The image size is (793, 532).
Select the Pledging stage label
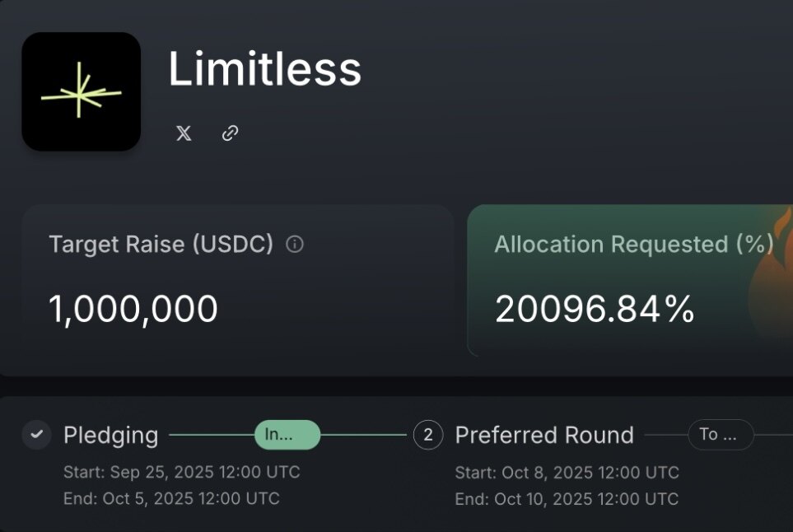(x=110, y=435)
